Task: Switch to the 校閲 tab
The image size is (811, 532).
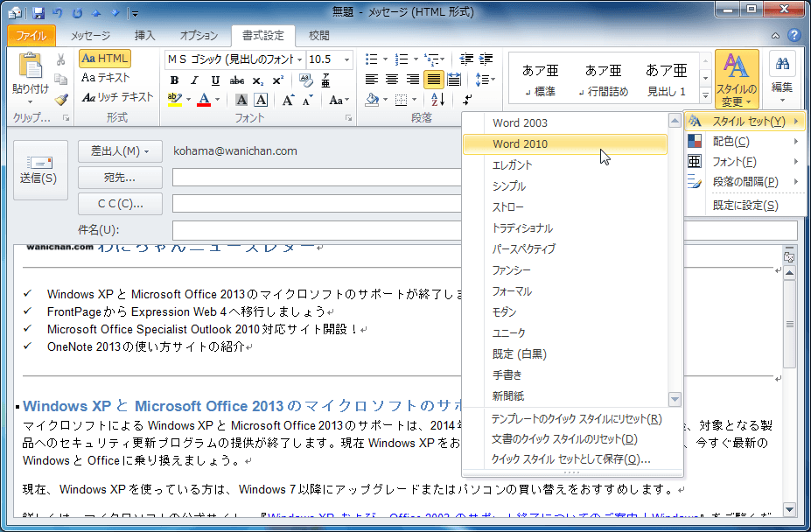Action: tap(319, 36)
